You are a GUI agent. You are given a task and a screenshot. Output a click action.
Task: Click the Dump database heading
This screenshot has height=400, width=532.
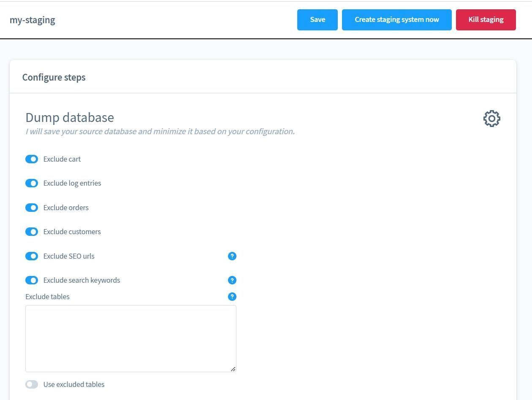coord(70,117)
